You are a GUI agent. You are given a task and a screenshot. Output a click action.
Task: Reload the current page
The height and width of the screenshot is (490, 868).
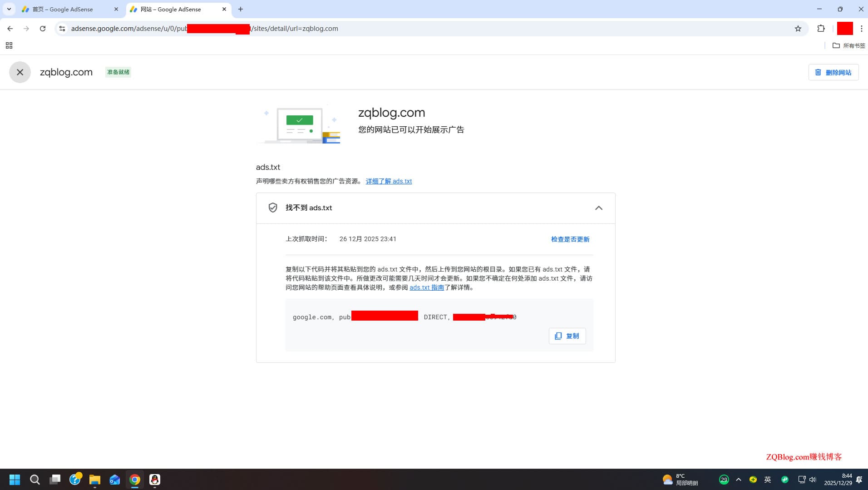(x=43, y=29)
